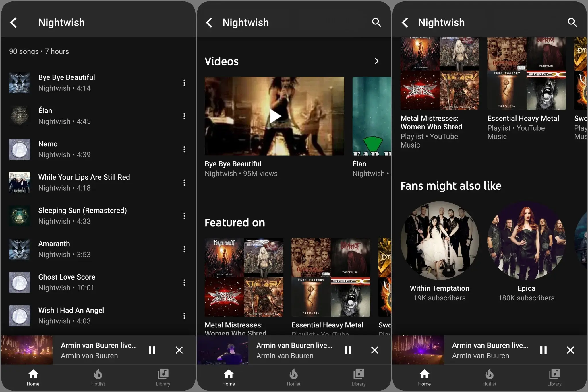
Task: Open Library tab in middle screen
Action: coord(359,377)
